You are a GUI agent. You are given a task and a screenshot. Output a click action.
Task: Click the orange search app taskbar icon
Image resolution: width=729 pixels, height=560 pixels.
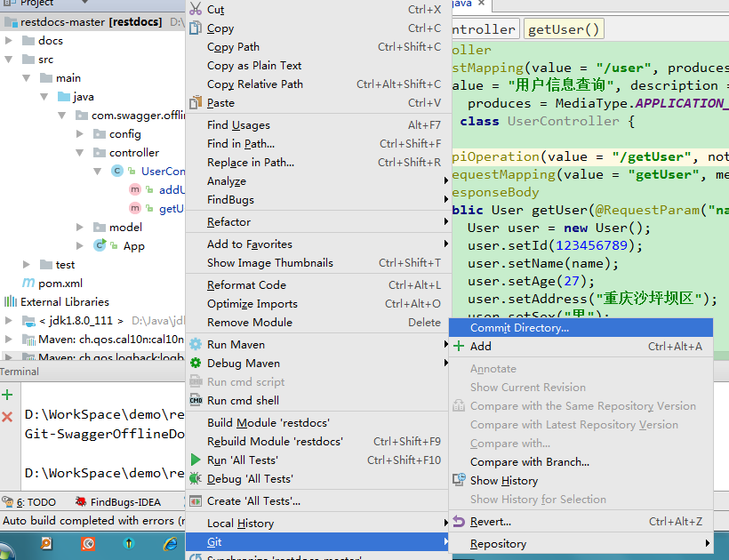click(46, 543)
